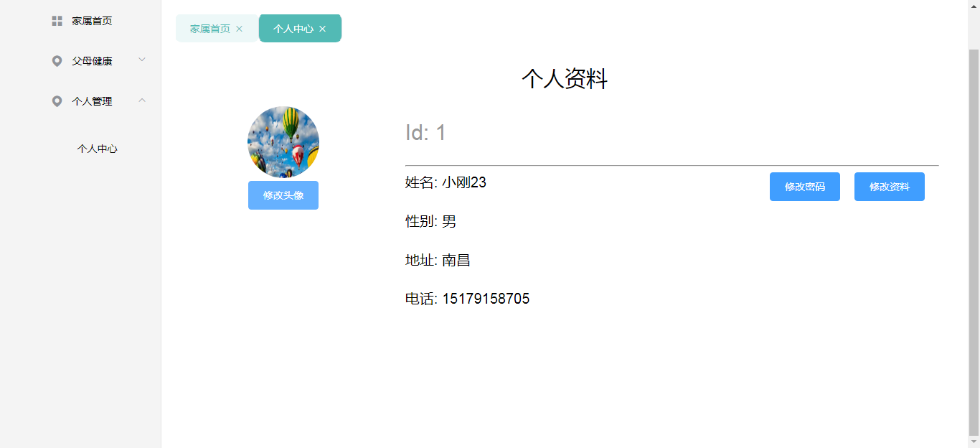Open 个人中心 submenu item in sidebar
This screenshot has height=448, width=980.
[x=98, y=149]
